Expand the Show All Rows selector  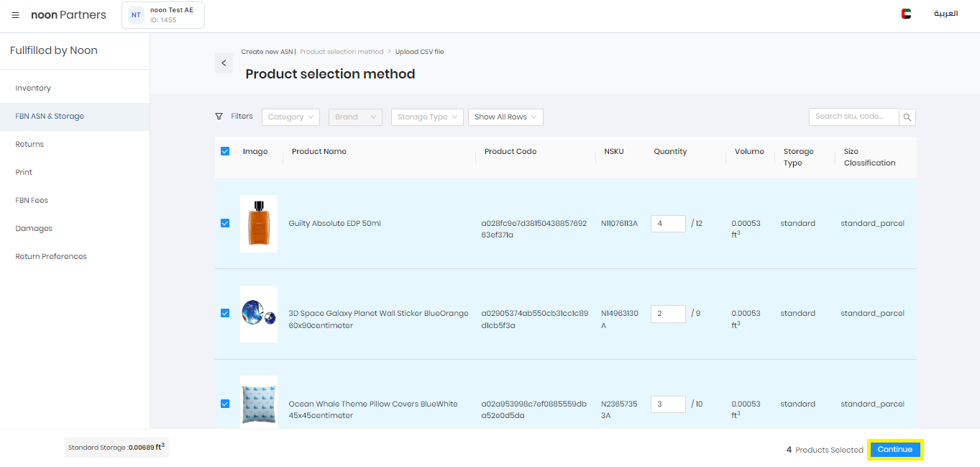pos(505,116)
